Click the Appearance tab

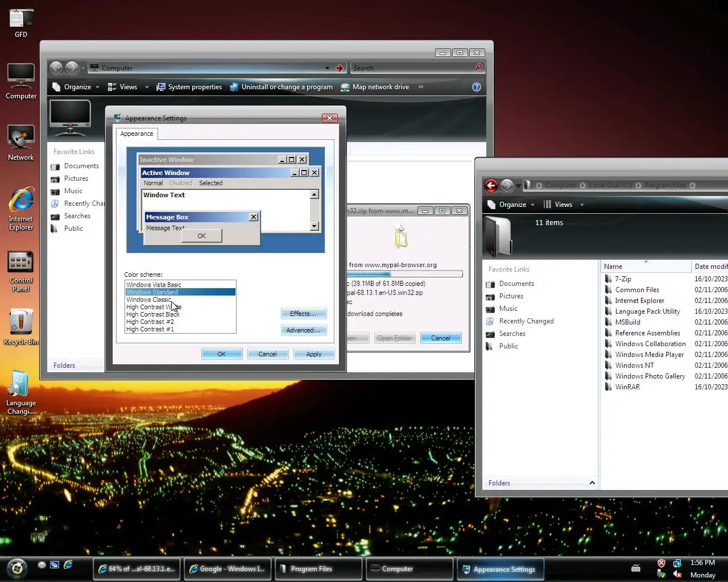tap(136, 134)
